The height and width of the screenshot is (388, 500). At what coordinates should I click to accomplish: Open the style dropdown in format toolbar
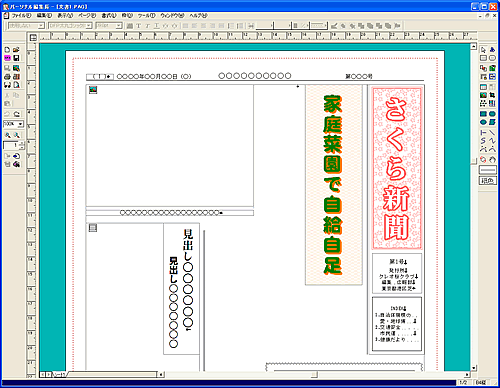pos(41,26)
